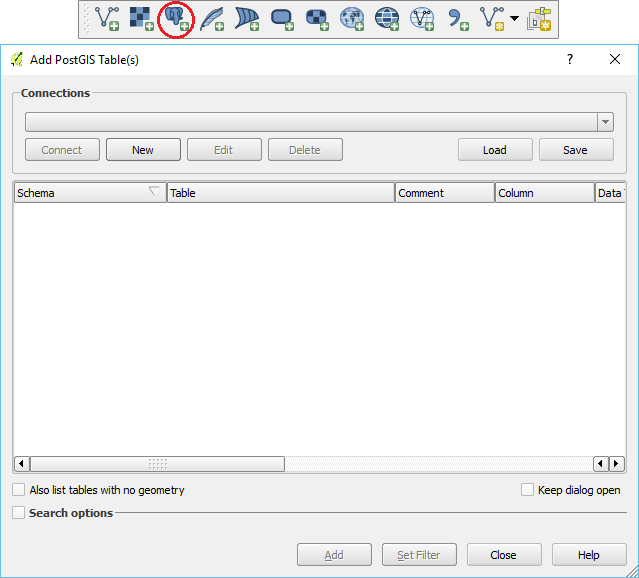Click the Add WFS Layer globe icon
The width and height of the screenshot is (639, 578).
pyautogui.click(x=422, y=19)
